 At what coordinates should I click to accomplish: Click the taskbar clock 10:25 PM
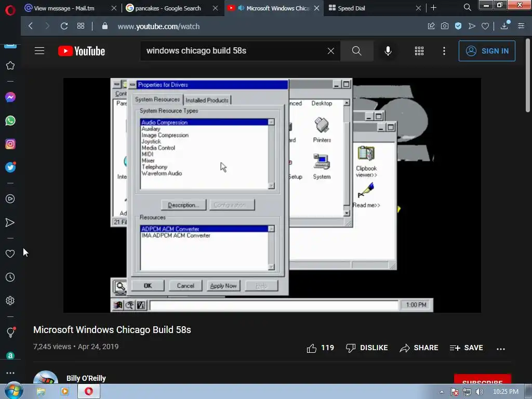(506, 392)
